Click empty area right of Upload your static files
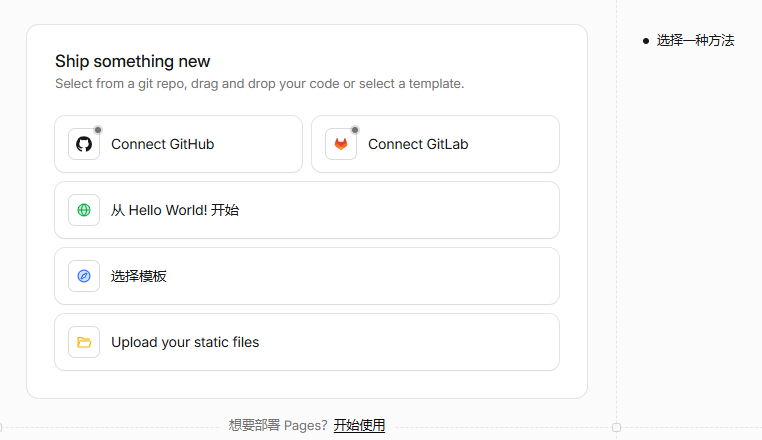 (x=408, y=342)
